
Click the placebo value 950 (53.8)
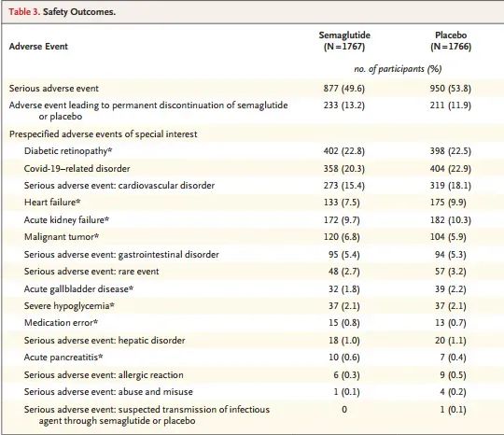[x=451, y=89]
